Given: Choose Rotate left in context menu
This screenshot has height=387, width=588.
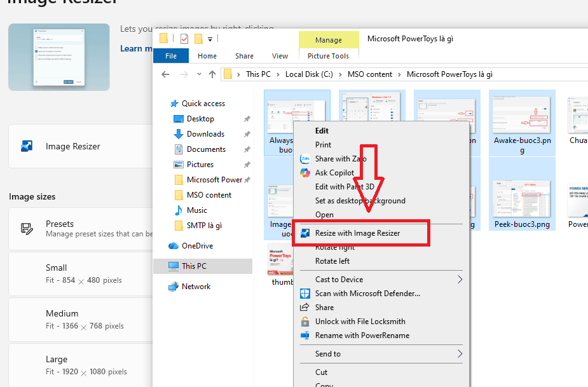Looking at the screenshot, I should tap(381, 261).
